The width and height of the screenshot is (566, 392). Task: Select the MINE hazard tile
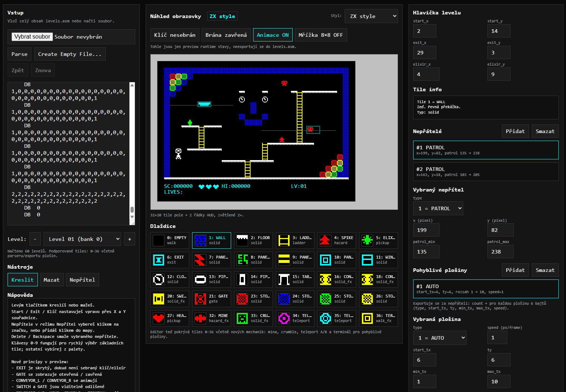click(x=211, y=318)
